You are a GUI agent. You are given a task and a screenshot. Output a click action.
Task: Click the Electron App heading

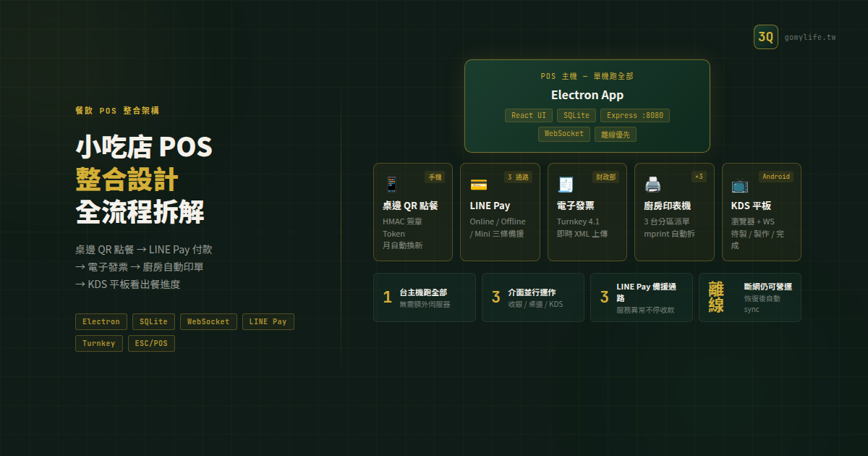click(x=587, y=95)
